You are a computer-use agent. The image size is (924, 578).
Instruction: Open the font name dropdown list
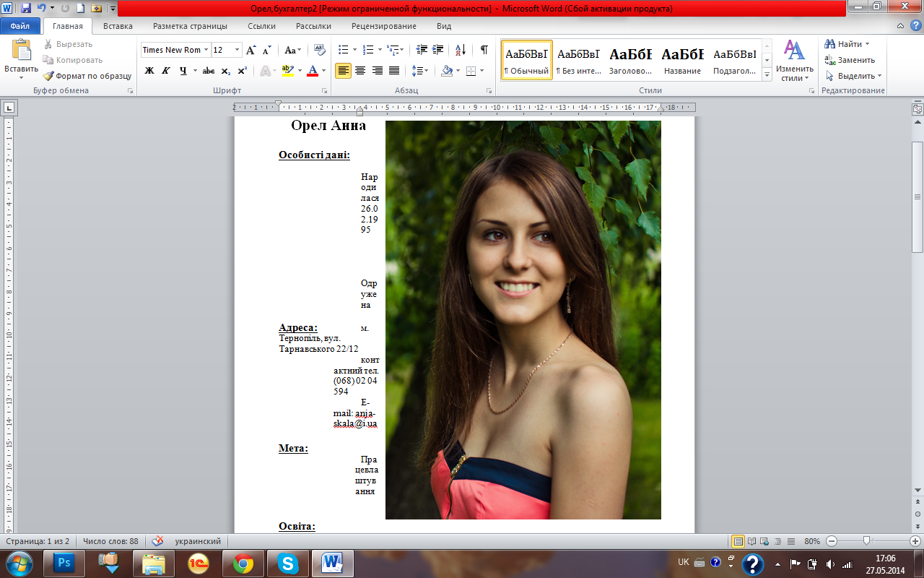206,50
